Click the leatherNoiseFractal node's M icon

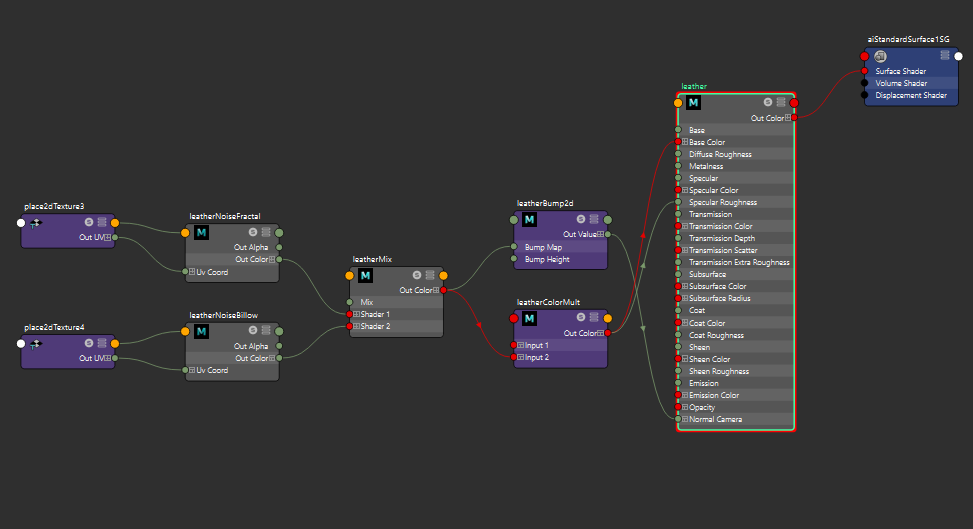(202, 232)
